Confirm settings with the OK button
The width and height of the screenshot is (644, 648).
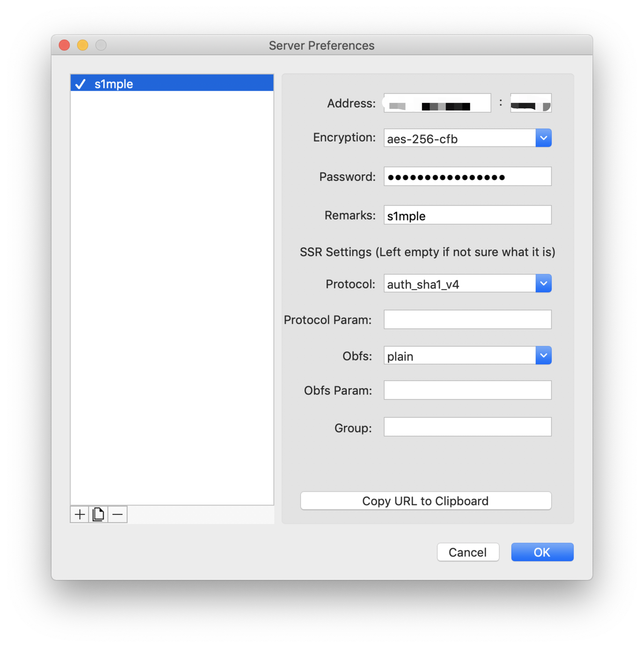(542, 552)
